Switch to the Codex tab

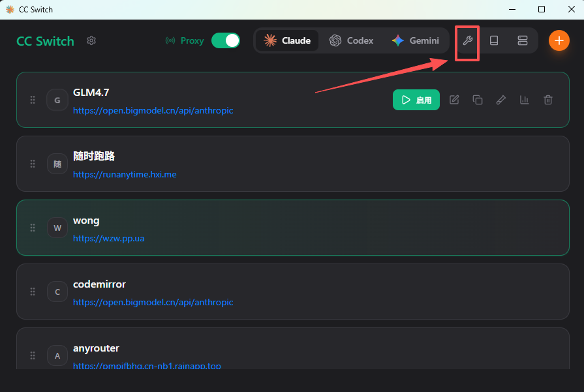[x=351, y=40]
